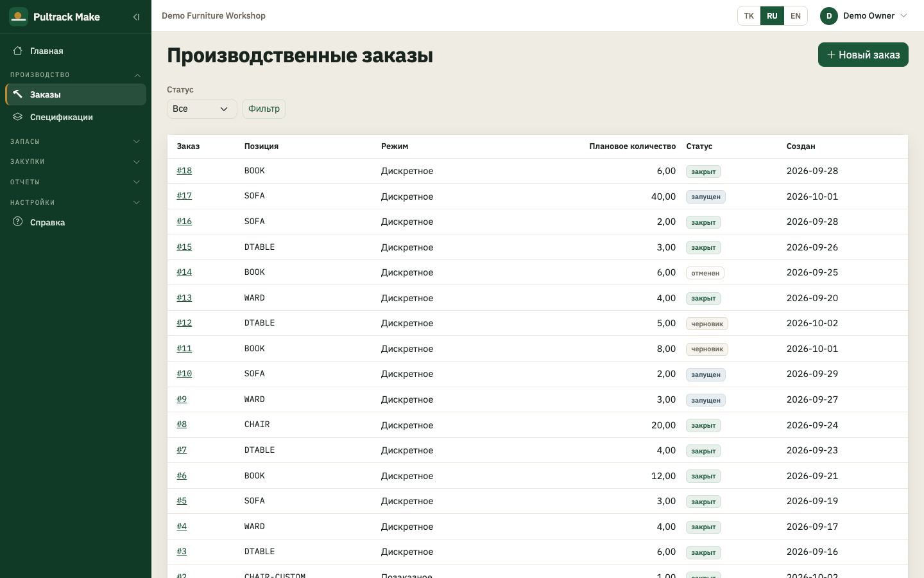
Task: Expand the Отчеты sidebar section
Action: pyautogui.click(x=76, y=182)
